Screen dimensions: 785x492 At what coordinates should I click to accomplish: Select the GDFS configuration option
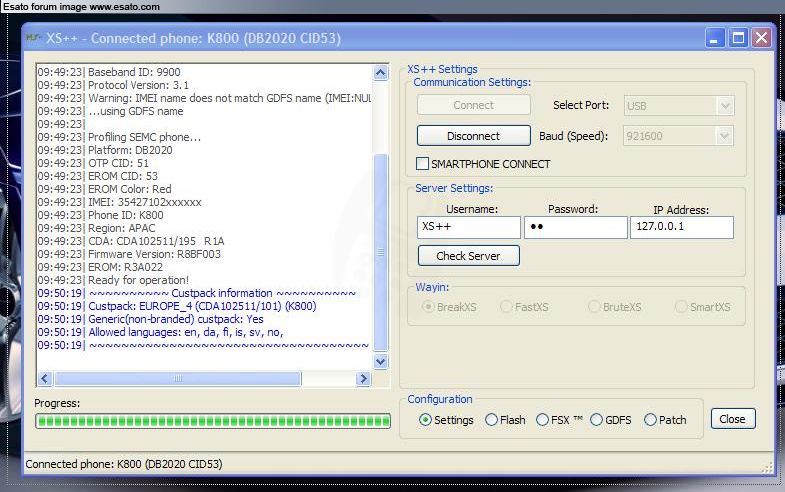click(597, 420)
